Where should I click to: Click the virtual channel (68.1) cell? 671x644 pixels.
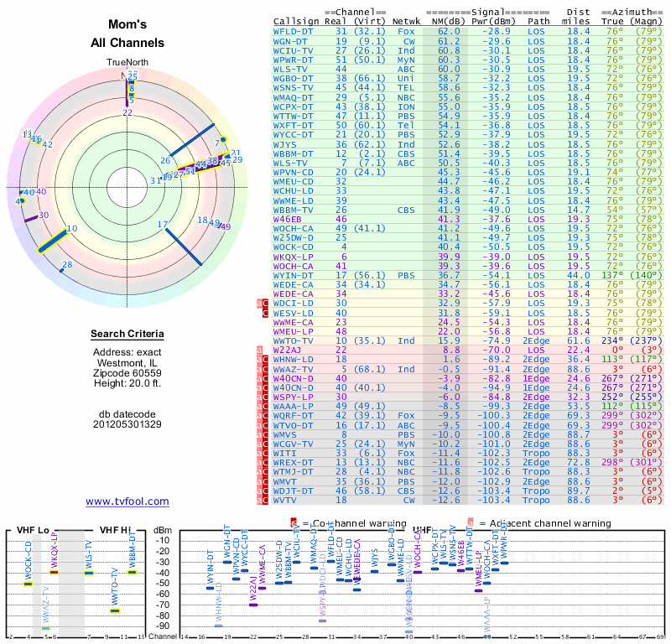click(x=370, y=369)
